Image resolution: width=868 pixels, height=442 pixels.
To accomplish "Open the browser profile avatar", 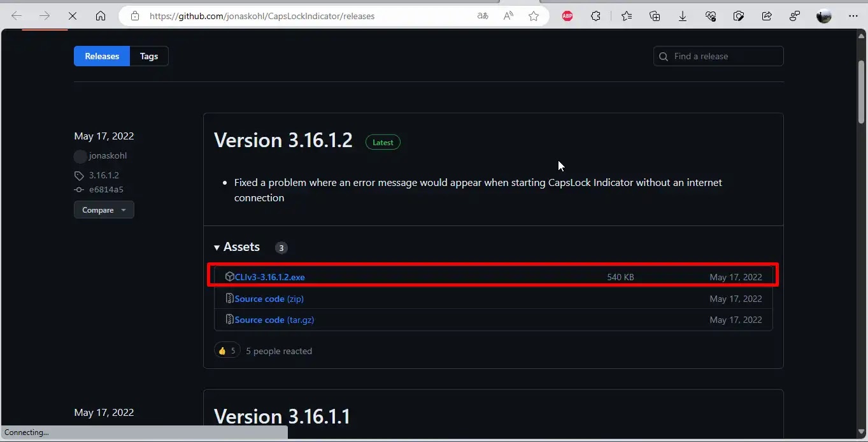I will [824, 16].
